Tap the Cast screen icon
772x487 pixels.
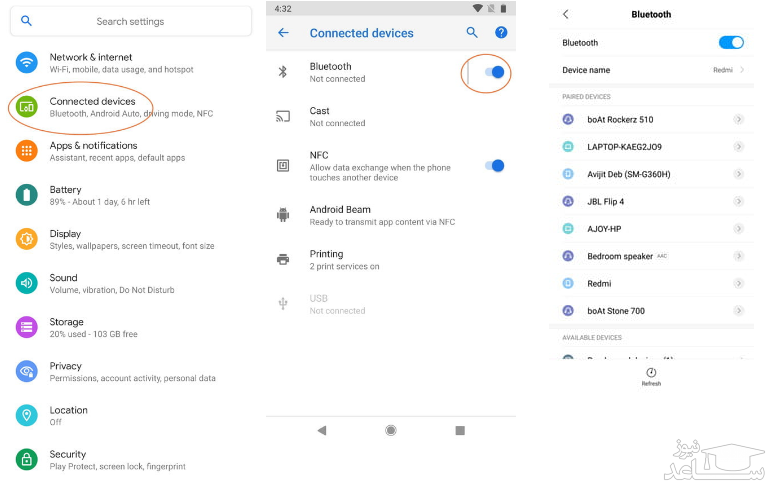pos(283,116)
